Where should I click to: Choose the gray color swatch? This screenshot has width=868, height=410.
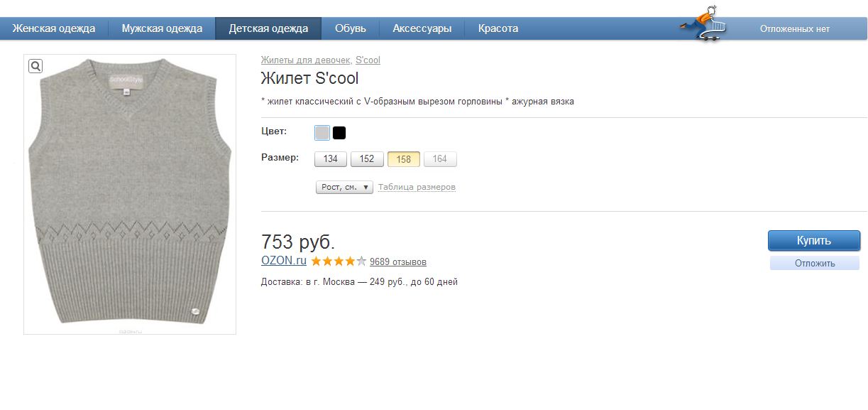tap(322, 133)
